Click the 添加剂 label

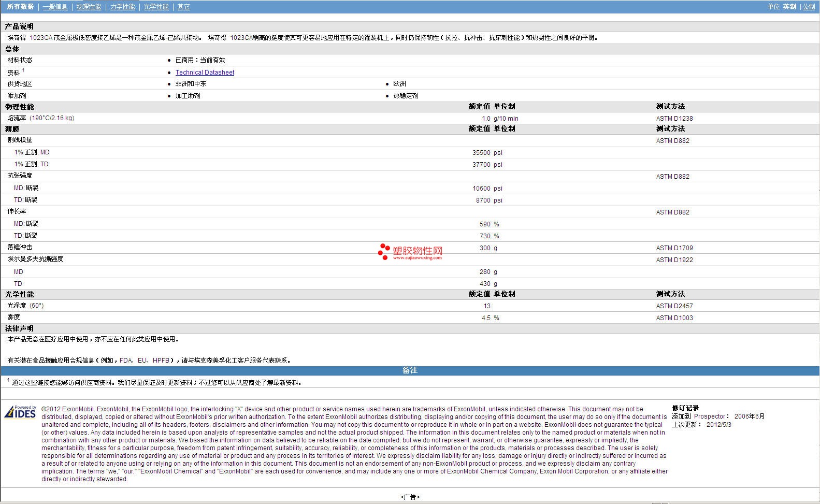[x=17, y=96]
